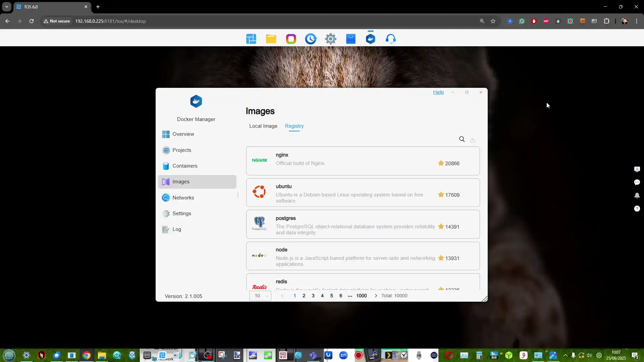Viewport: 644px width, 362px height.
Task: Open Zoom from the Windows taskbar
Action: point(343,355)
